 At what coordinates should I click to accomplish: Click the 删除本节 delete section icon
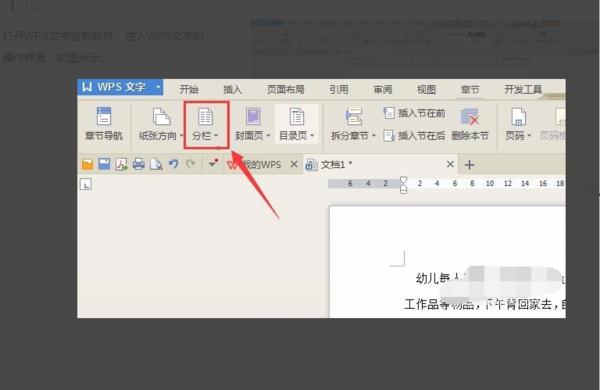coord(470,116)
